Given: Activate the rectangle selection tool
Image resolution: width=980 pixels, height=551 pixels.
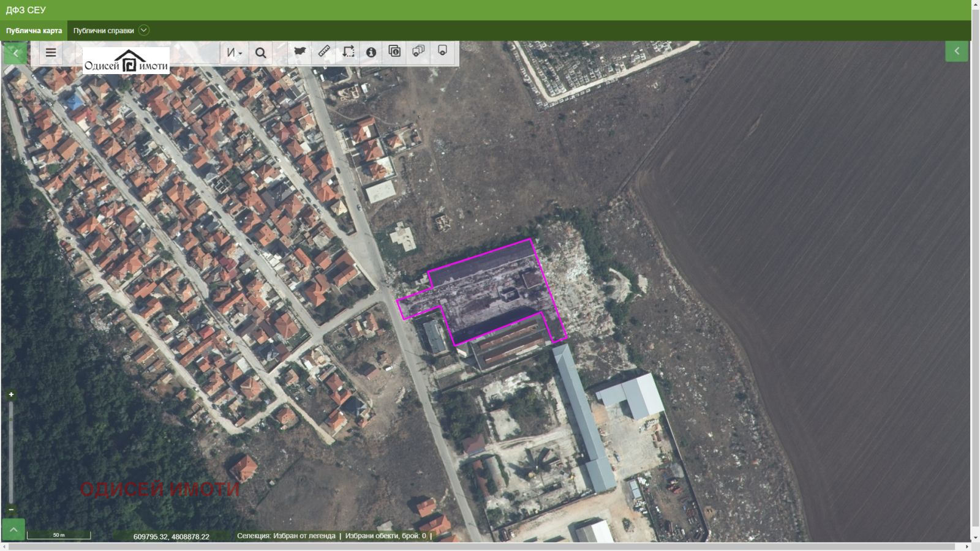Looking at the screenshot, I should (348, 51).
